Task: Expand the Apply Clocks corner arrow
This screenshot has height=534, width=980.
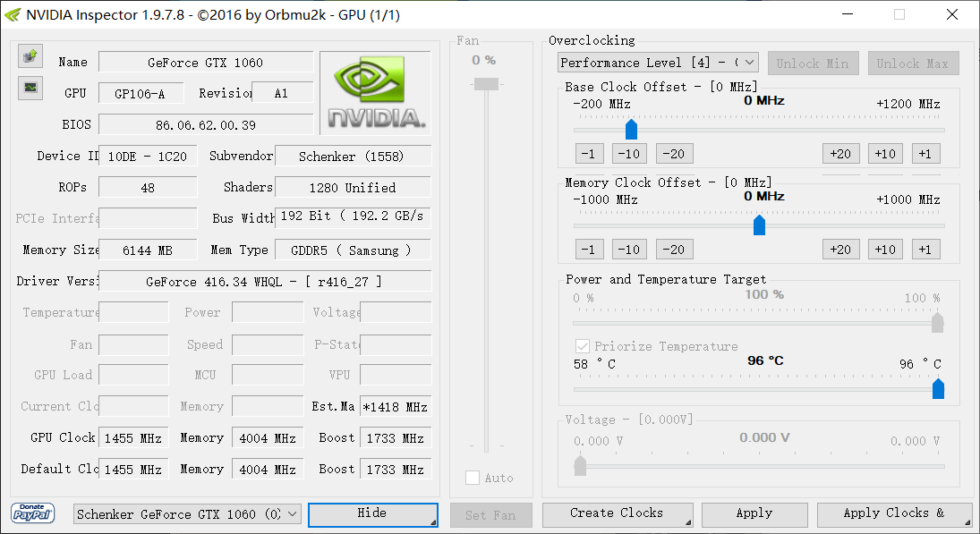Action: pyautogui.click(x=967, y=521)
